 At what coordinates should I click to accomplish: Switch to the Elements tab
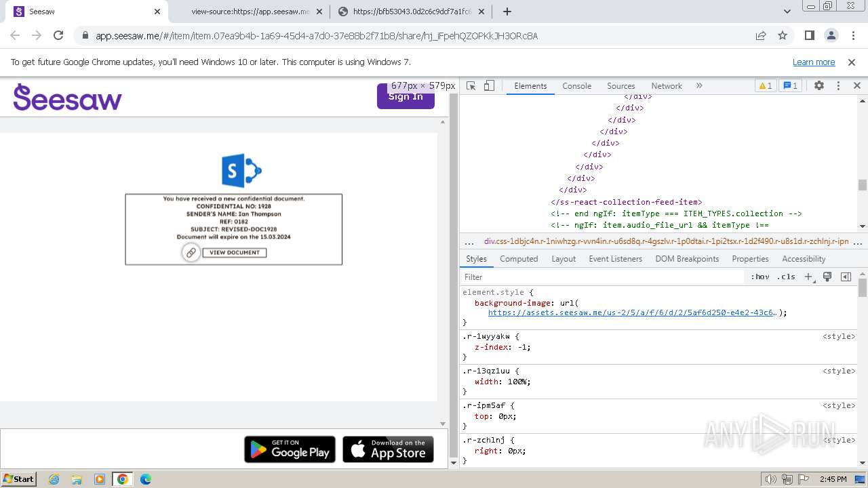(x=530, y=86)
